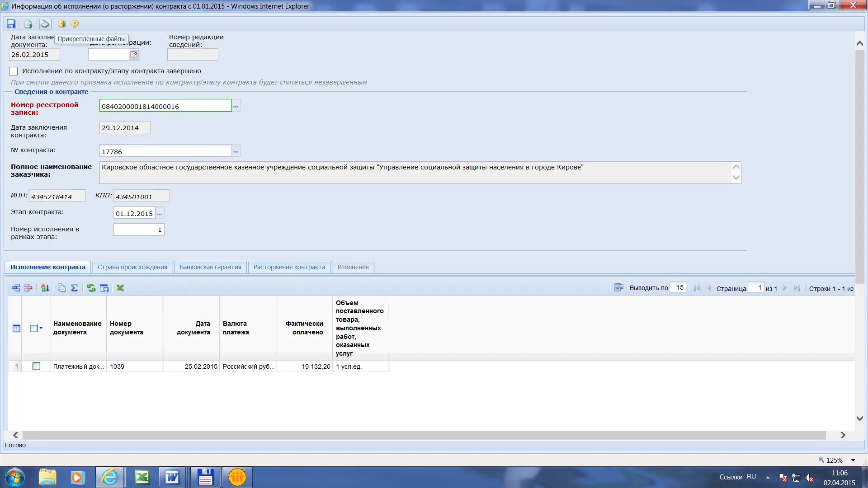Check the row 1 checkbox for document 1039
This screenshot has width=868, height=488.
[37, 366]
